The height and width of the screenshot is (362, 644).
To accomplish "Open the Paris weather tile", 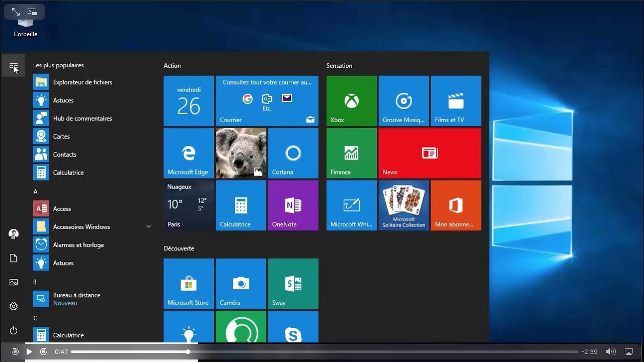I will tap(189, 206).
